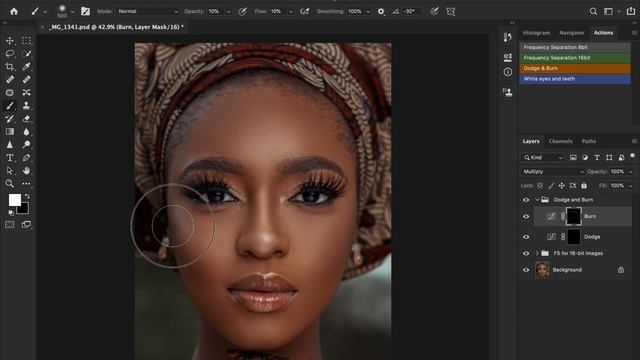Open the brush preset picker dropdown
The width and height of the screenshot is (640, 360).
coord(72,12)
